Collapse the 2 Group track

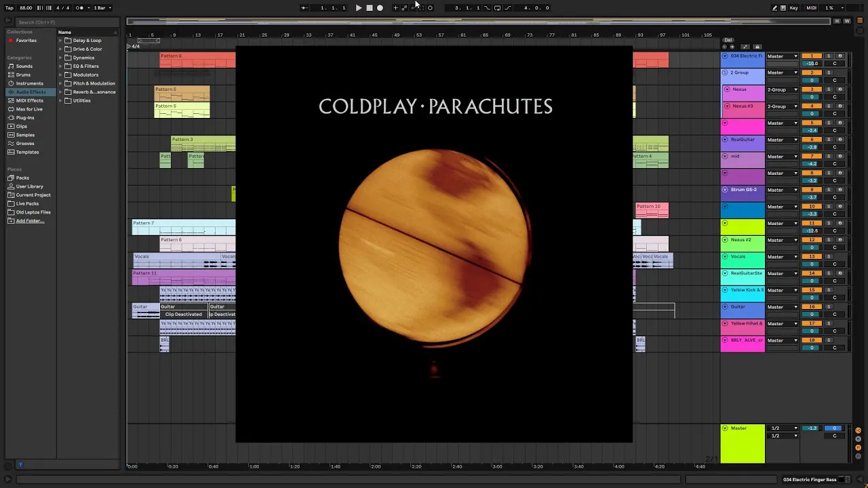pos(725,73)
